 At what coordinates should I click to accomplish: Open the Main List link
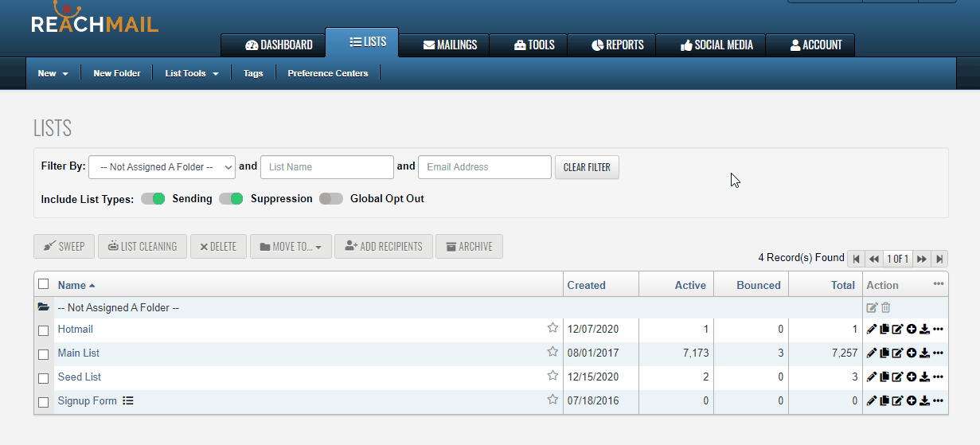point(79,353)
